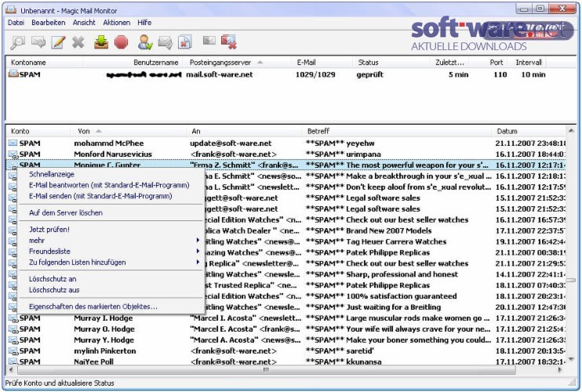The width and height of the screenshot is (582, 392).
Task: Click the gray X delete icon
Action: [x=78, y=42]
